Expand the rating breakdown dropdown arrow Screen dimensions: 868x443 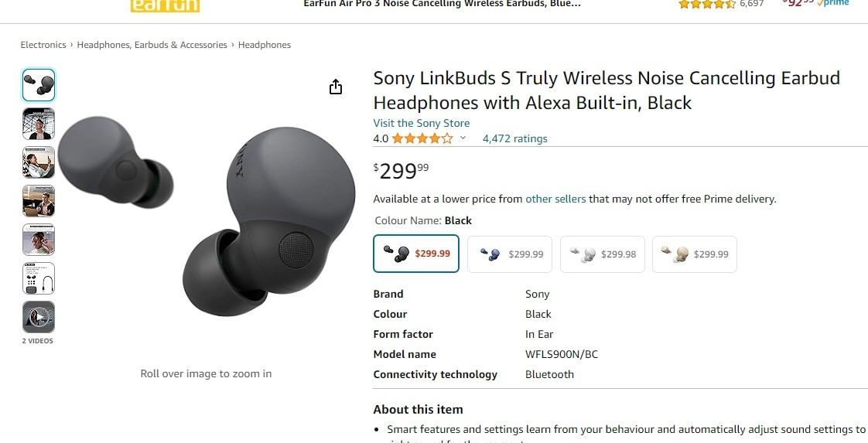pyautogui.click(x=463, y=138)
